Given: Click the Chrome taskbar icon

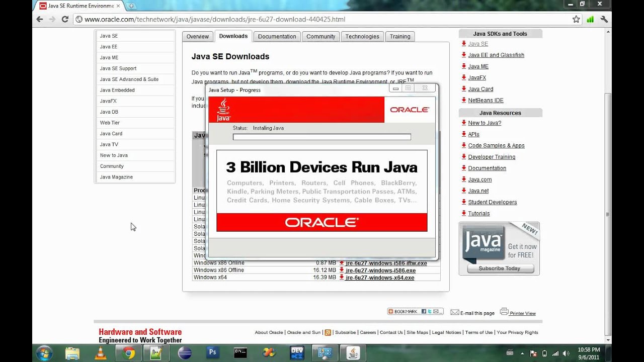Looking at the screenshot, I should [129, 353].
